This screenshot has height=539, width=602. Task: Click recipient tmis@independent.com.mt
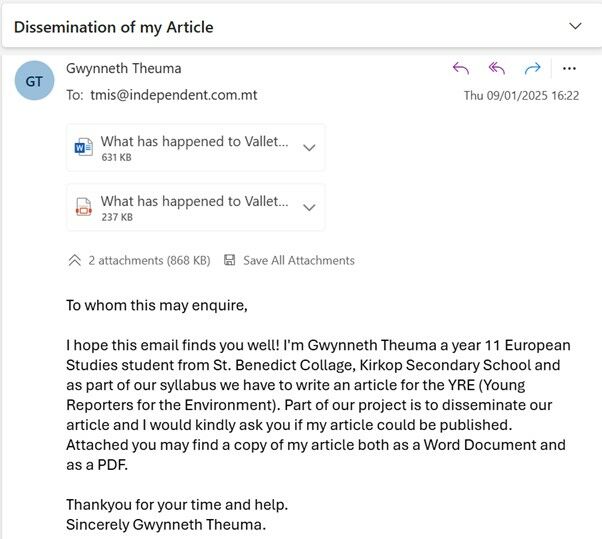click(173, 95)
